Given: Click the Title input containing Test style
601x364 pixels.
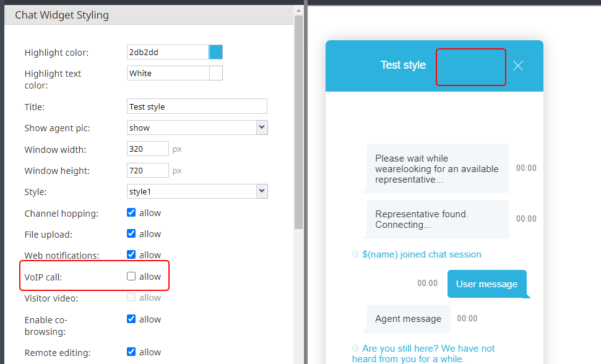Looking at the screenshot, I should [x=197, y=106].
